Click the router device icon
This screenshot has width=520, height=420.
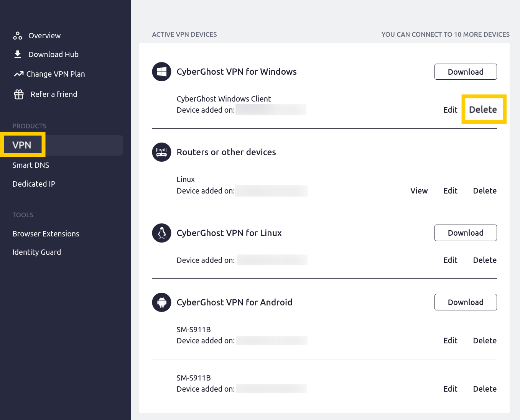click(x=162, y=152)
